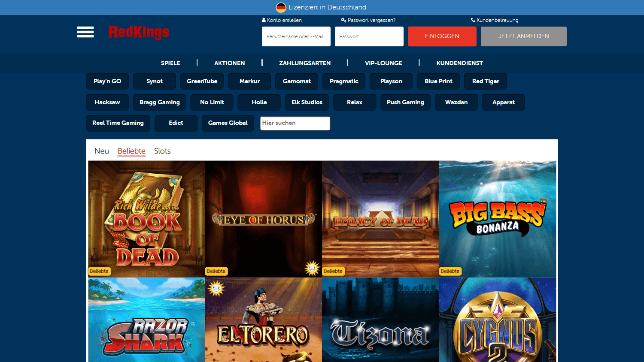Open the VIP-LOUNGE menu

pos(383,63)
